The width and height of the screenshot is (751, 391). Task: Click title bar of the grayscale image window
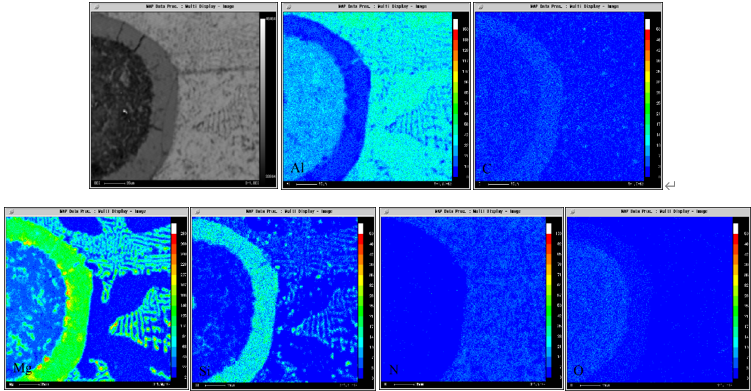pyautogui.click(x=183, y=7)
